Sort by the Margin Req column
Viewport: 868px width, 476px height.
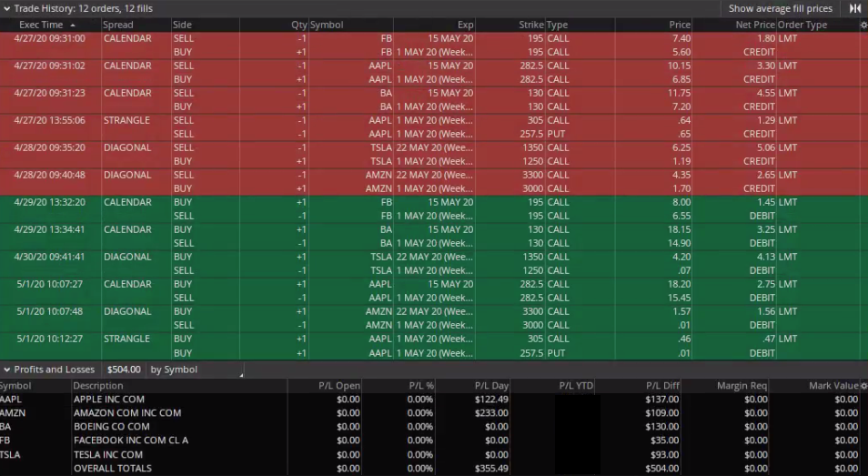pos(742,386)
